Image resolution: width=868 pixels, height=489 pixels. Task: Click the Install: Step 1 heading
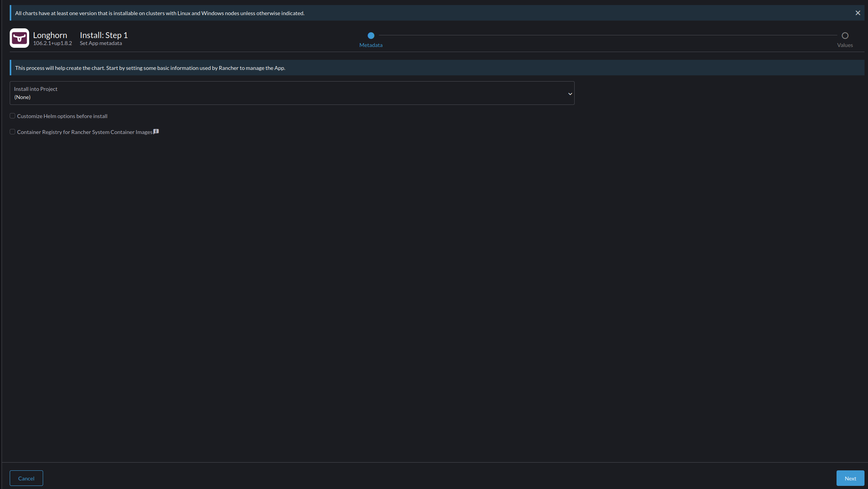pyautogui.click(x=104, y=35)
